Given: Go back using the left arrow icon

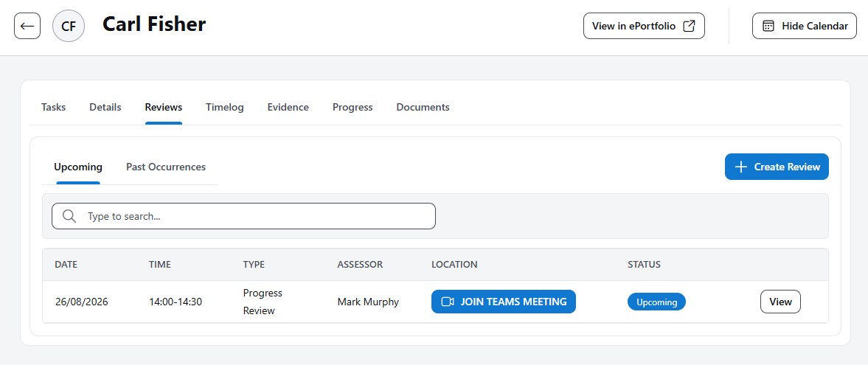Looking at the screenshot, I should pyautogui.click(x=27, y=26).
